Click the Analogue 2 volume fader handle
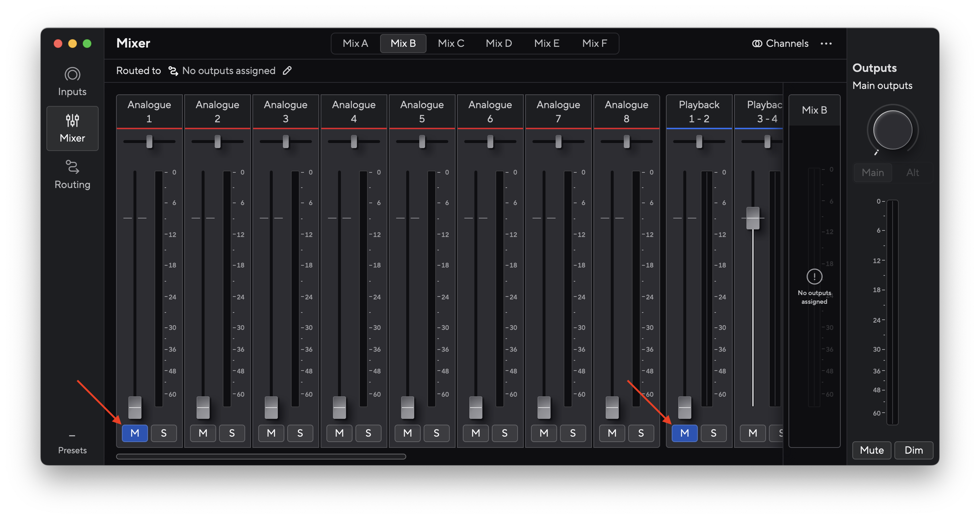 (x=203, y=408)
